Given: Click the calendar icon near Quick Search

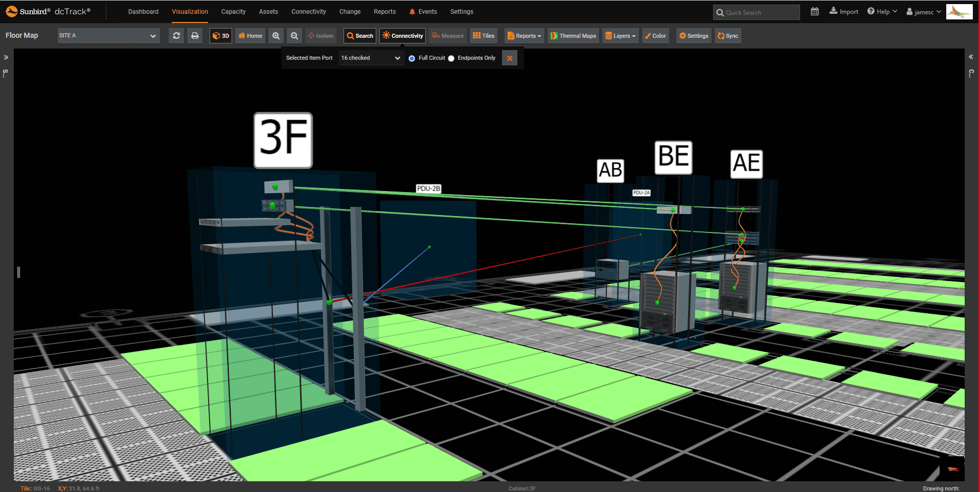Looking at the screenshot, I should 814,11.
